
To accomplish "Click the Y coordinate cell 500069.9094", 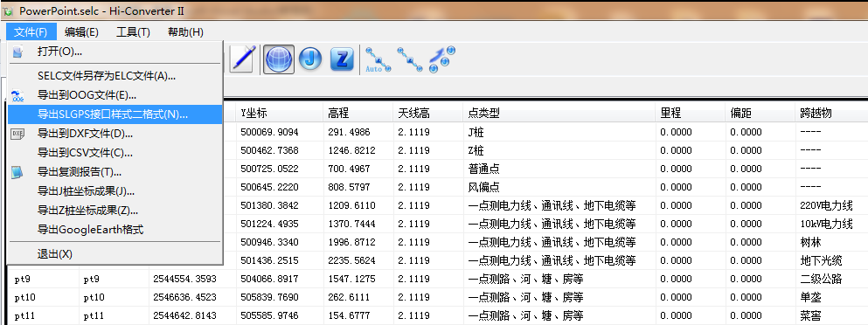I will point(280,132).
